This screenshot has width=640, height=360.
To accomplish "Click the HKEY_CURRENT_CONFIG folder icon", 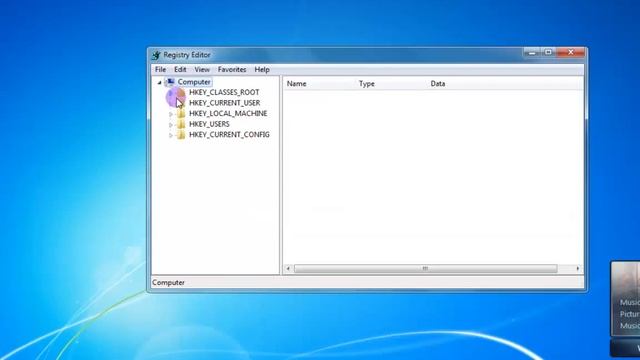I will pos(181,135).
